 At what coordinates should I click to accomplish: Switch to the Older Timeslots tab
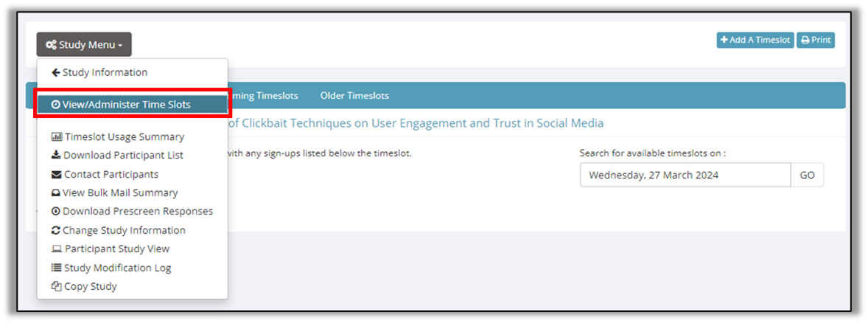(354, 96)
